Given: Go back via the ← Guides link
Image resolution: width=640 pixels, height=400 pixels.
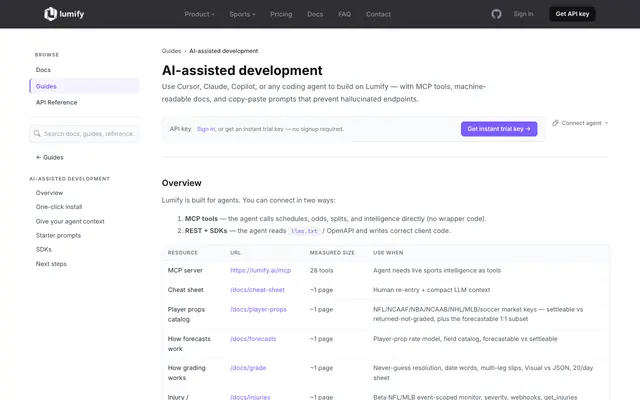Looking at the screenshot, I should (50, 157).
